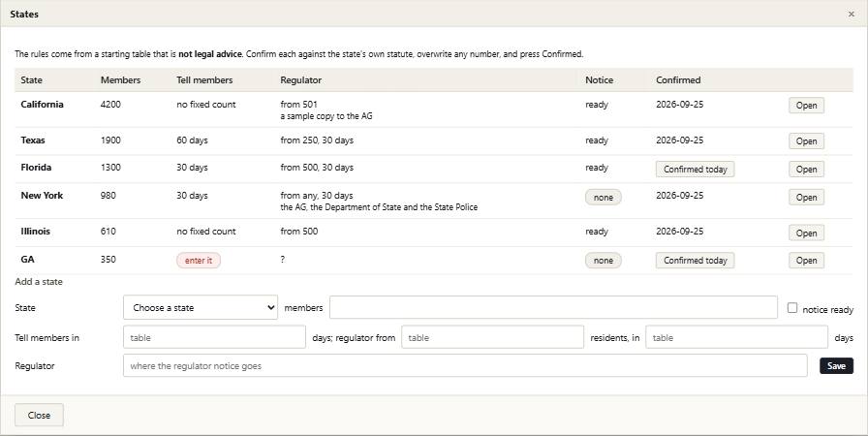Mark Florida as Confirmed today
Image resolution: width=868 pixels, height=436 pixels.
pos(695,169)
